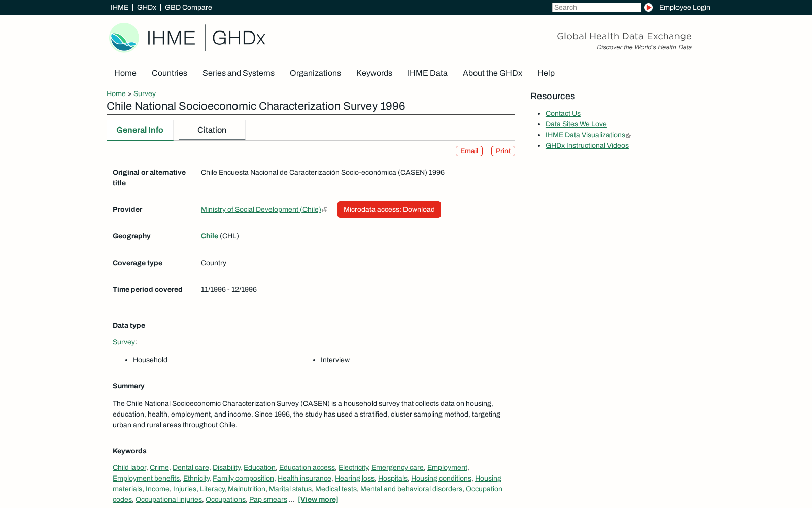
Task: Open the Occupational injuries keyword
Action: [x=168, y=499]
